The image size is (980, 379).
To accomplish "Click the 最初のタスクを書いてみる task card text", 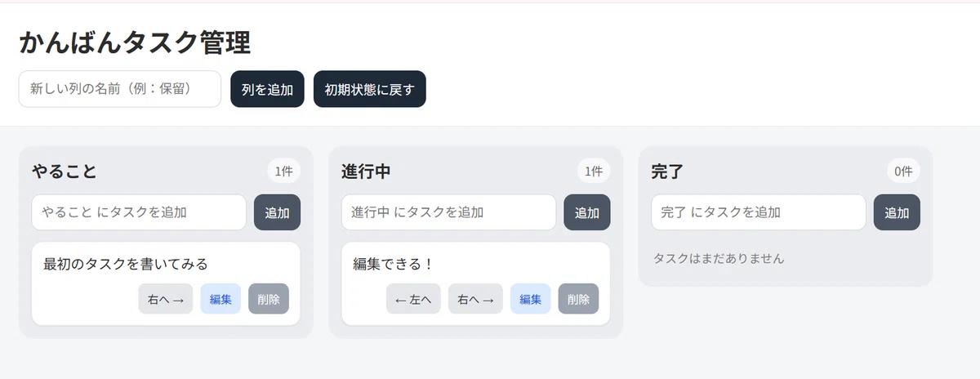I will coord(126,264).
